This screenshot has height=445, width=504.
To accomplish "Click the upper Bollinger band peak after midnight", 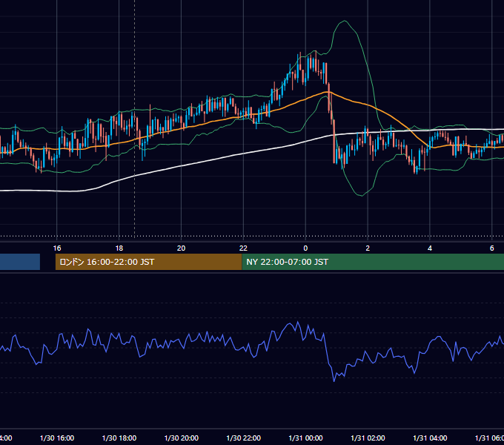I will [345, 21].
